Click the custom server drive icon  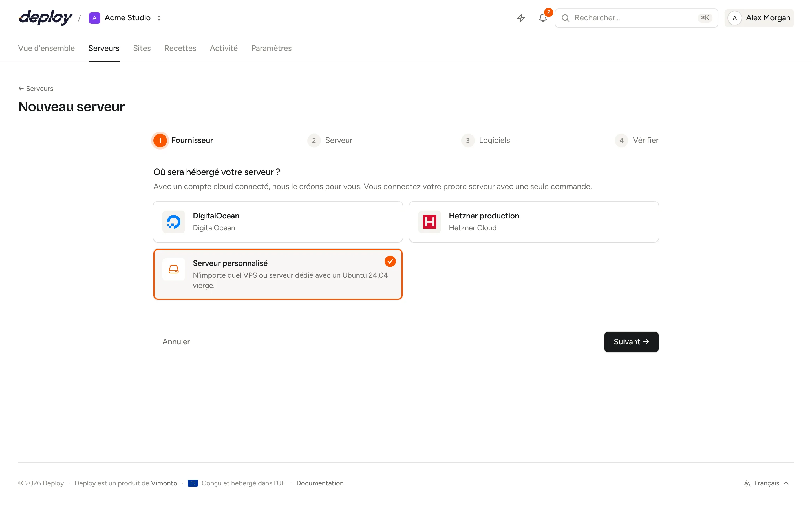coord(173,269)
